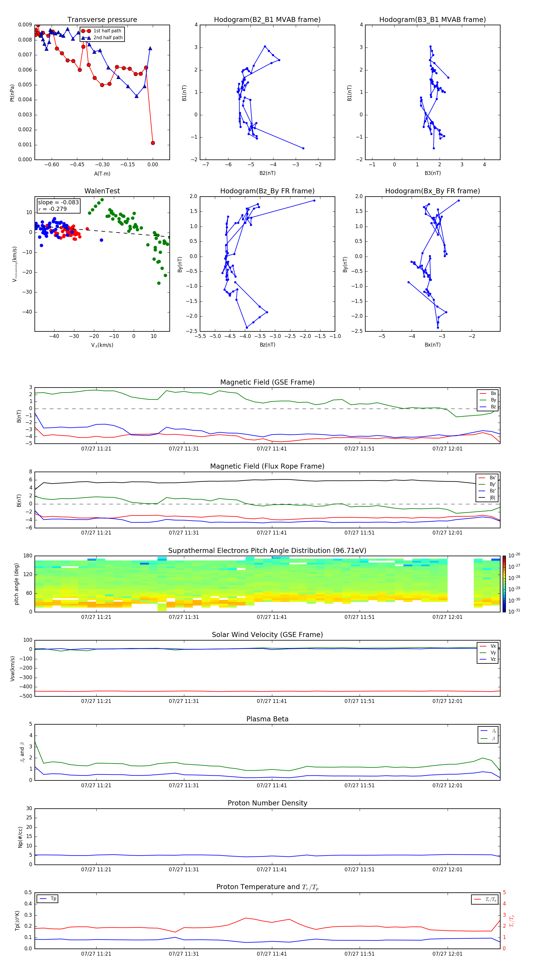This screenshot has width=535, height=980.
Task: Click "07/27 12:01" tick under Proton Number Density
Action: (x=447, y=870)
